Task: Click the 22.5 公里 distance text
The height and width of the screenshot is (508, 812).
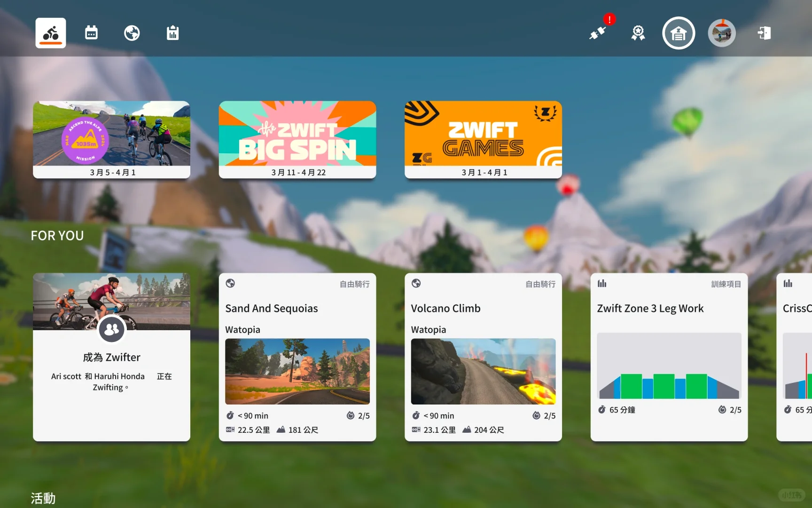Action: tap(254, 430)
